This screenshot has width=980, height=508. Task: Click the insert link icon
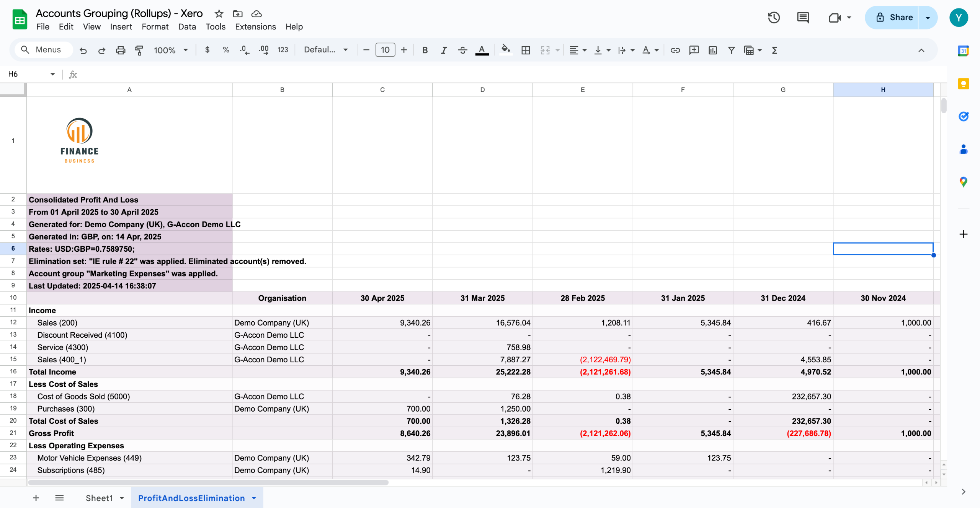[x=675, y=50]
